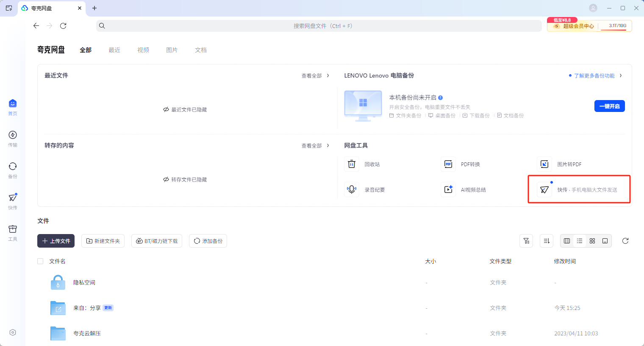Screen dimensions: 644x346
Task: Open 快传 手机电脑大文件发送 tool
Action: click(579, 190)
